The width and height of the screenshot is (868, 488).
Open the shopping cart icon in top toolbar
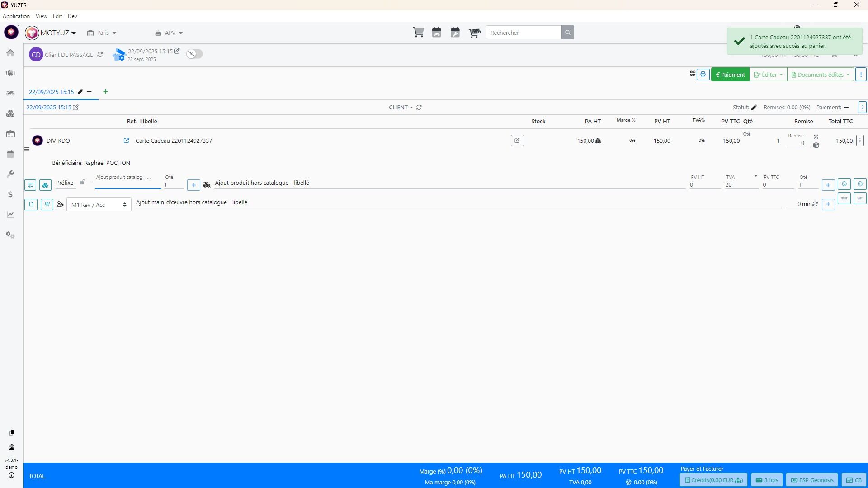point(418,33)
